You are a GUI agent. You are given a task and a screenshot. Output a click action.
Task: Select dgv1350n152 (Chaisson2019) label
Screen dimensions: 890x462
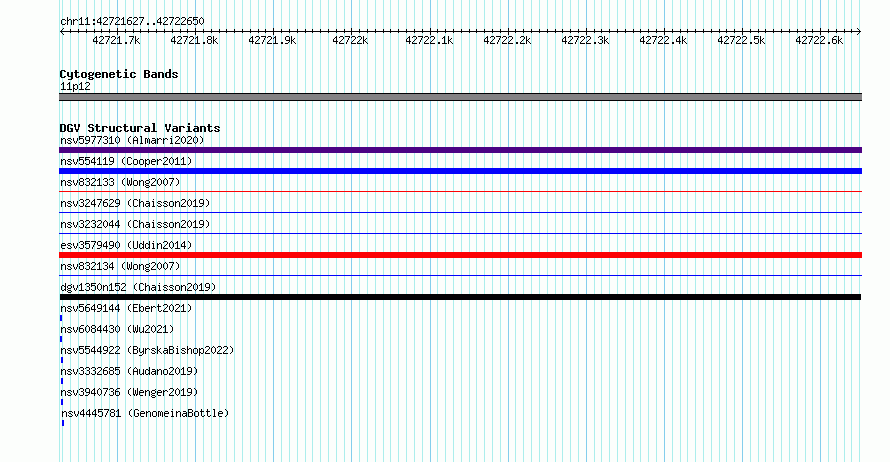(138, 287)
